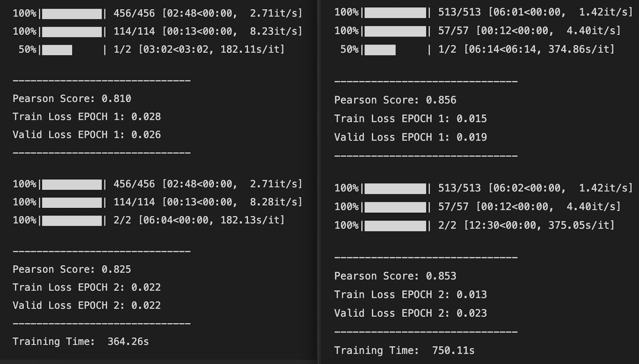Screen dimensions: 639x364
Task: Click the first right 513/513 progress bar with 06:01
Action: [x=483, y=12]
